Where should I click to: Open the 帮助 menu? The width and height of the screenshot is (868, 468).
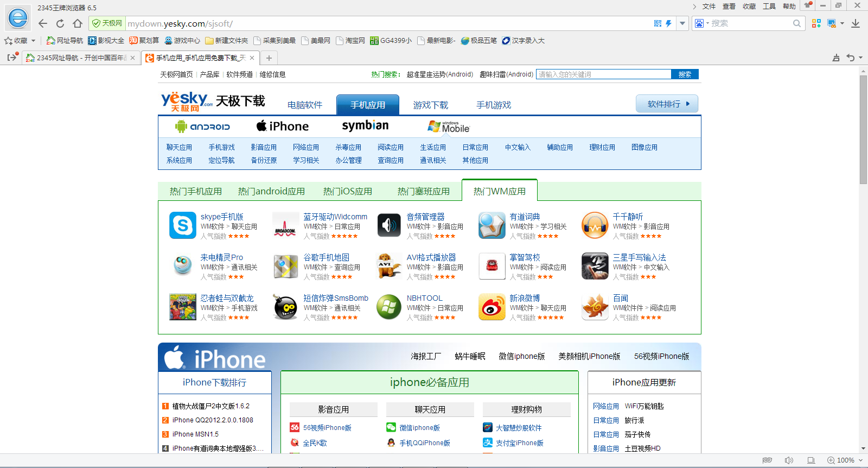pyautogui.click(x=789, y=7)
